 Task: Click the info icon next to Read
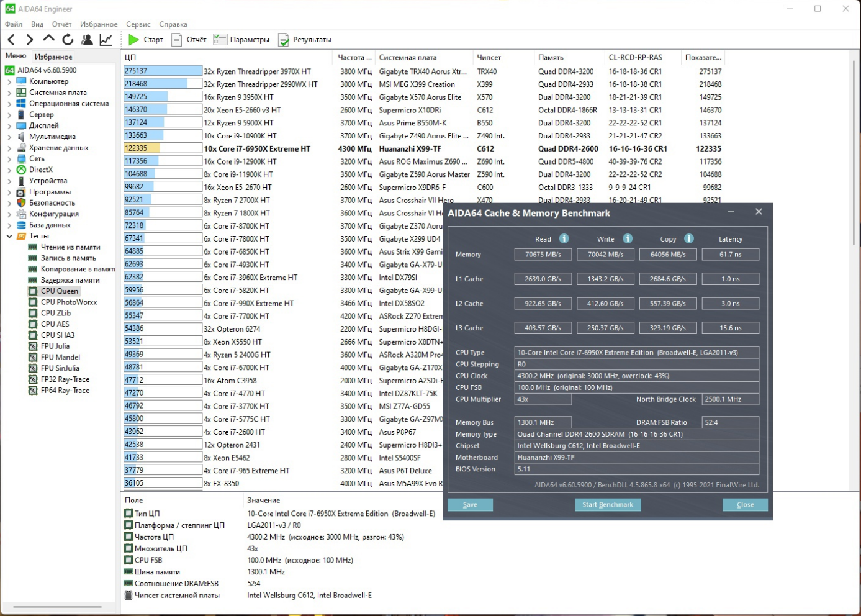click(564, 238)
